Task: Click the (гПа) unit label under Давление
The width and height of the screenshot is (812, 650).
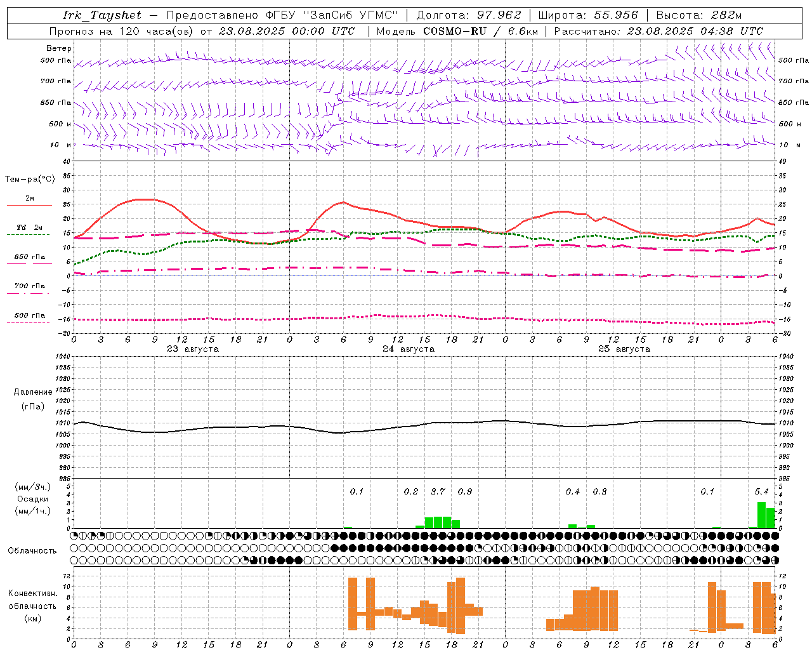Action: click(32, 407)
